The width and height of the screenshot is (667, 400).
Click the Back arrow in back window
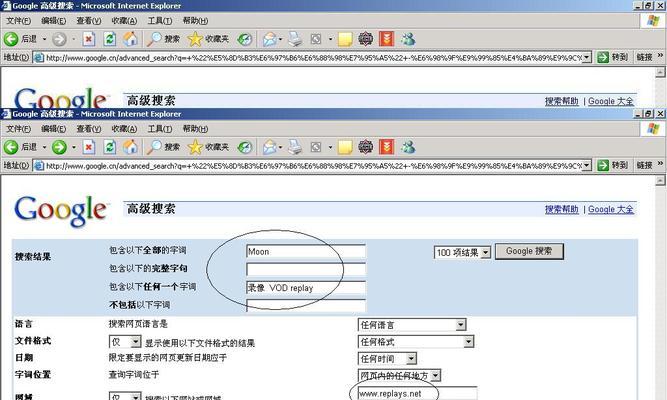tap(11, 39)
